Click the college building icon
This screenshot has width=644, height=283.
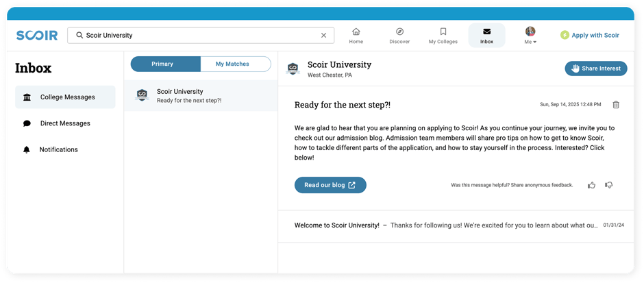27,97
